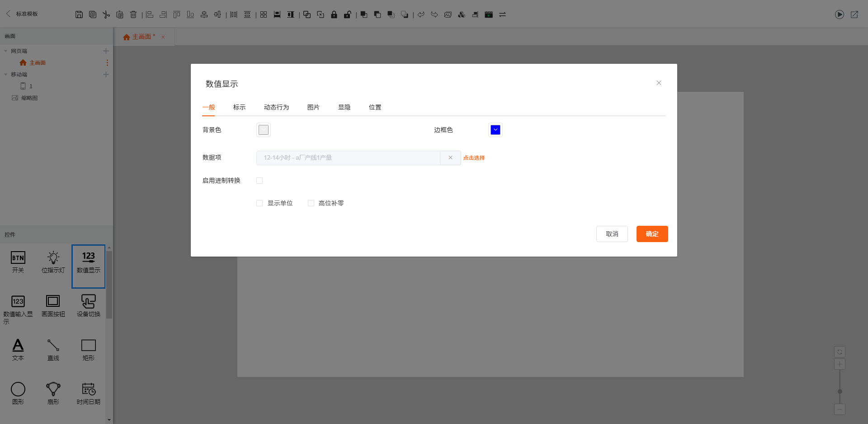Click the open in new window icon

pyautogui.click(x=854, y=14)
